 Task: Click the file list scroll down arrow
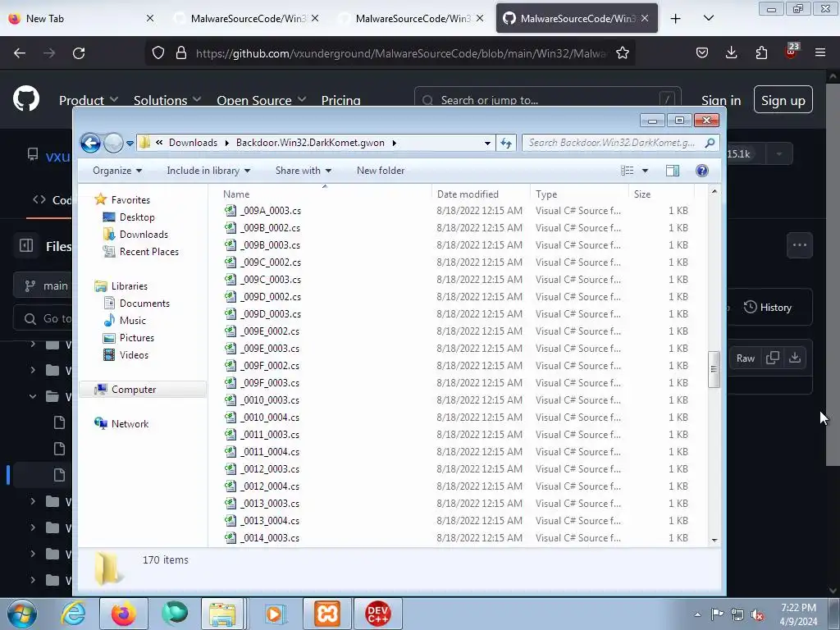click(x=714, y=540)
